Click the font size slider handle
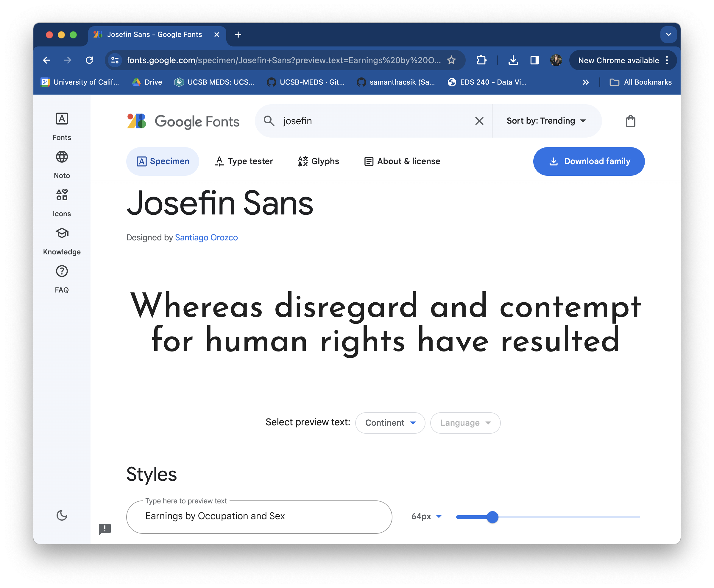Viewport: 714px width, 588px height. (492, 517)
